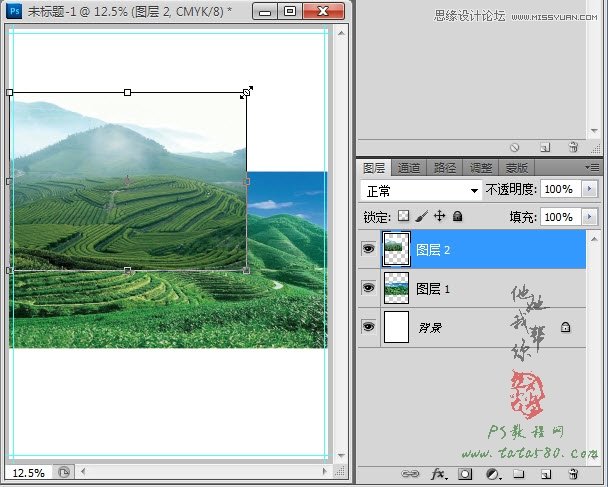The width and height of the screenshot is (608, 487).
Task: Click the right-middle transform handle
Action: pos(246,181)
